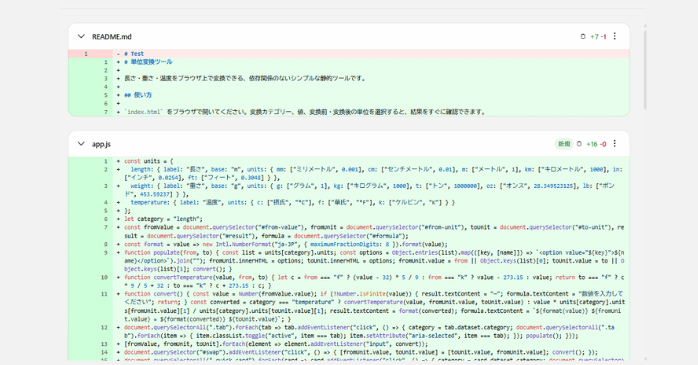Click the 'let category = "length";' line
Screen dimensions: 698x365
349,219
